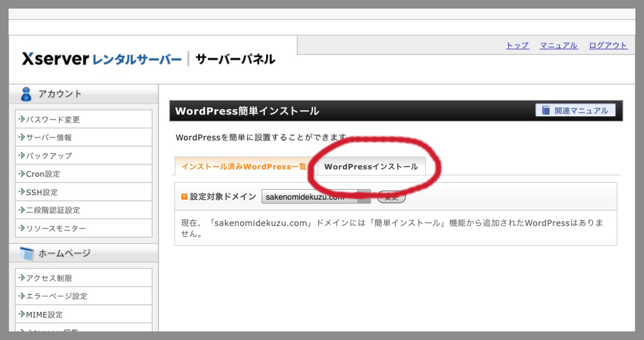Screen dimensions: 644x340
Task: Open アクセス制限 under ホームページ
Action: pyautogui.click(x=84, y=278)
